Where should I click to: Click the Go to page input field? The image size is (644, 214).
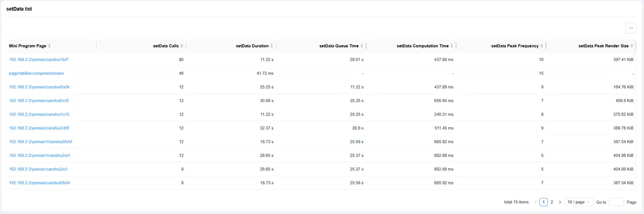616,202
